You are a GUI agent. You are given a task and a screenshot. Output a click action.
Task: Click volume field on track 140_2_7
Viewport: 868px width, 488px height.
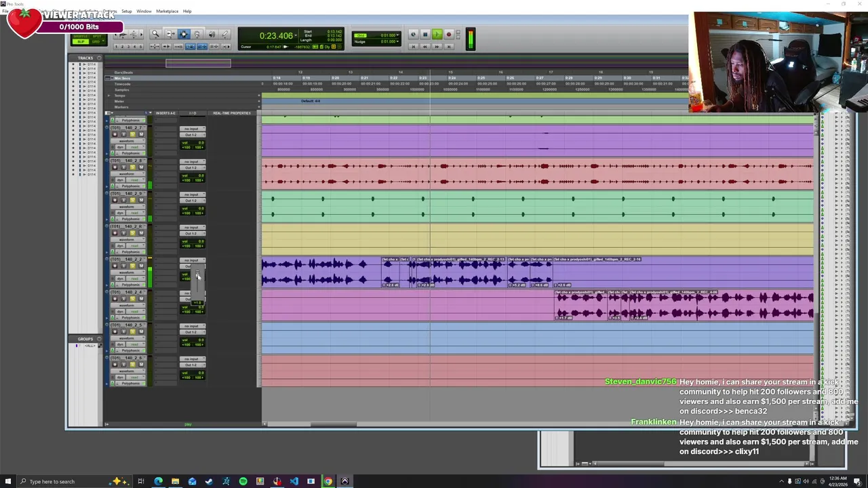point(193,142)
